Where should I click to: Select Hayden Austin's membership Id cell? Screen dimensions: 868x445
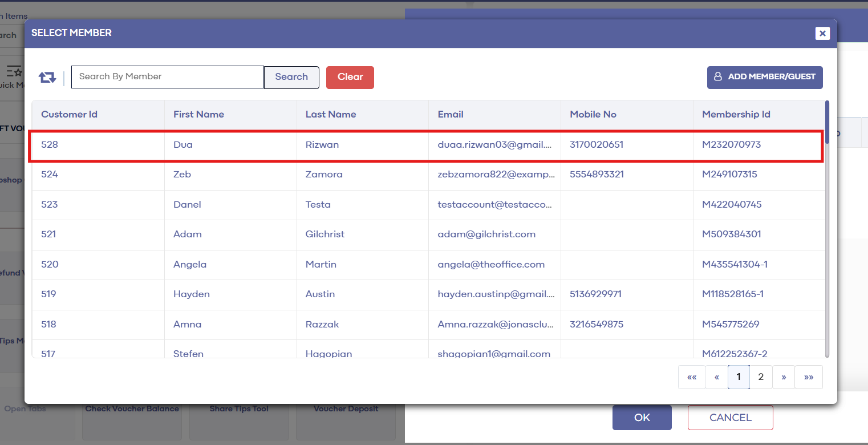coord(732,294)
